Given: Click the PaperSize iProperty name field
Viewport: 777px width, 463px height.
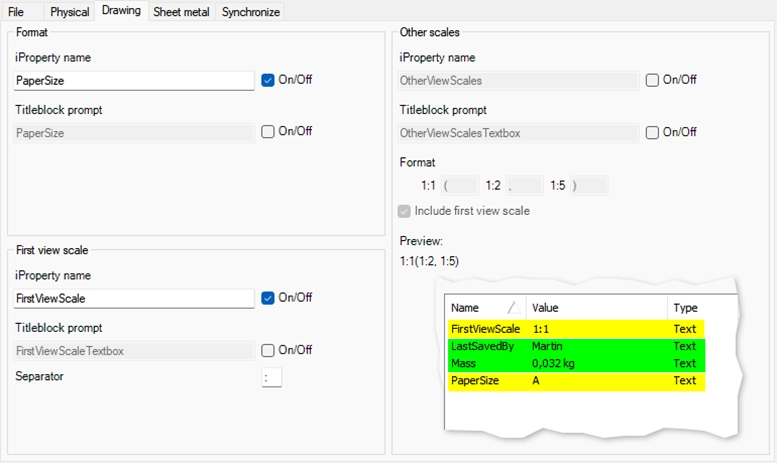Looking at the screenshot, I should click(x=134, y=81).
